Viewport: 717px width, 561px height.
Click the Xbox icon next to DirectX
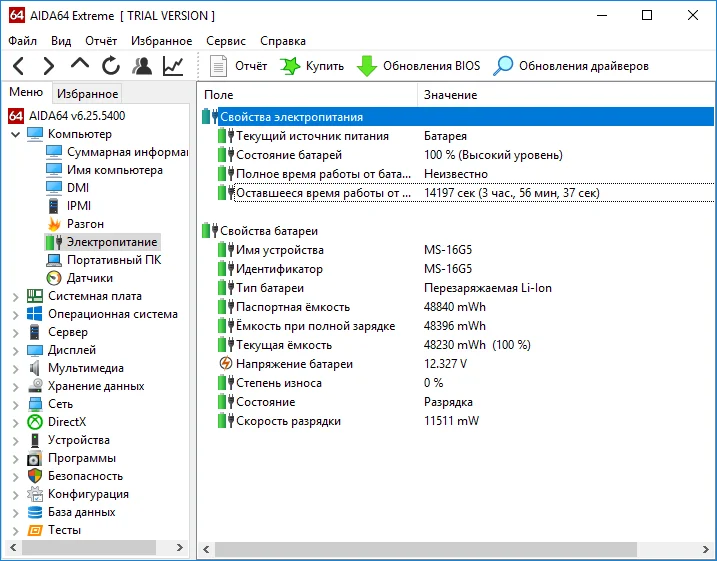point(35,422)
